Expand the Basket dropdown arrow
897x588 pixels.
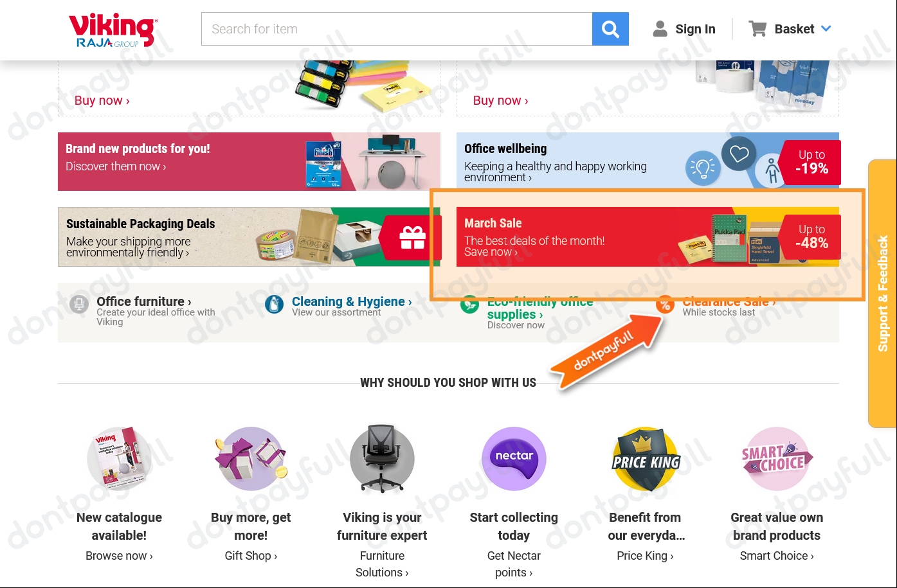[826, 28]
